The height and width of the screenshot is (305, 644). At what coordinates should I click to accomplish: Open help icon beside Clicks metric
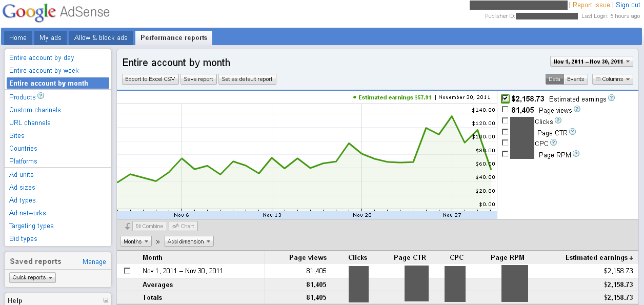coord(558,120)
